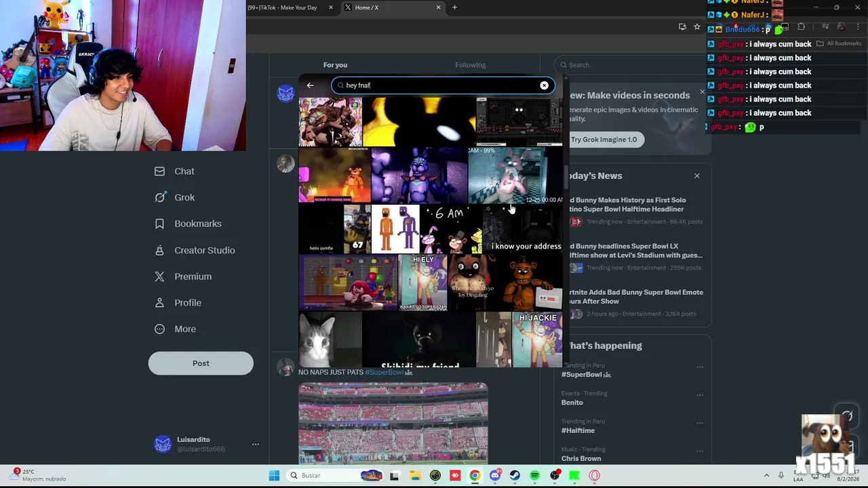Screen dimensions: 868x488
Task: Open more options for #Halftime trend
Action: point(700,423)
